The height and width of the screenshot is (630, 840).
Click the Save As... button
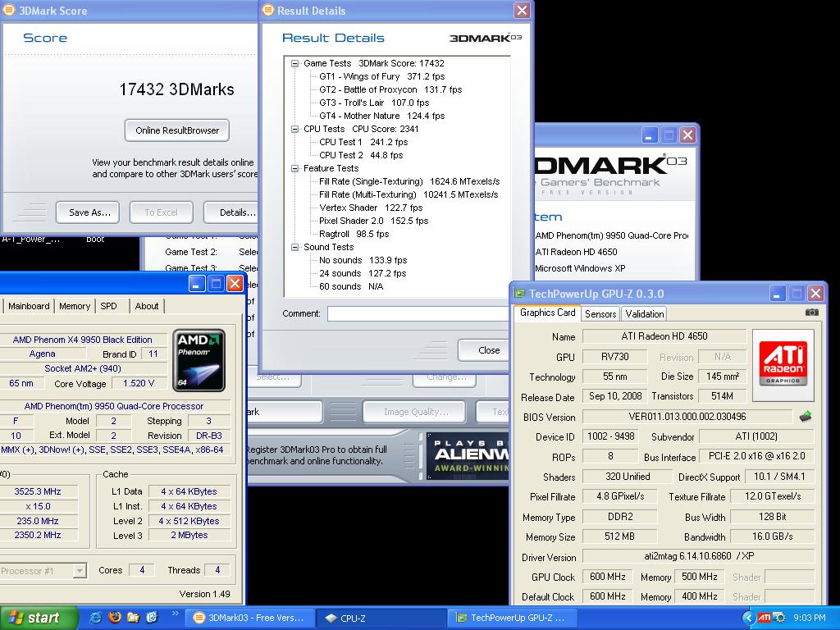pos(88,212)
